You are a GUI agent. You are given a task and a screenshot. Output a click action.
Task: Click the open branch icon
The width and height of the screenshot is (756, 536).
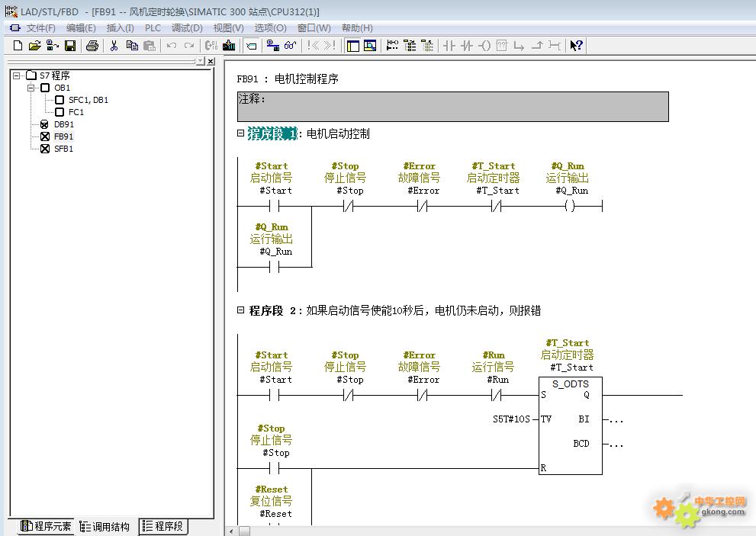520,46
